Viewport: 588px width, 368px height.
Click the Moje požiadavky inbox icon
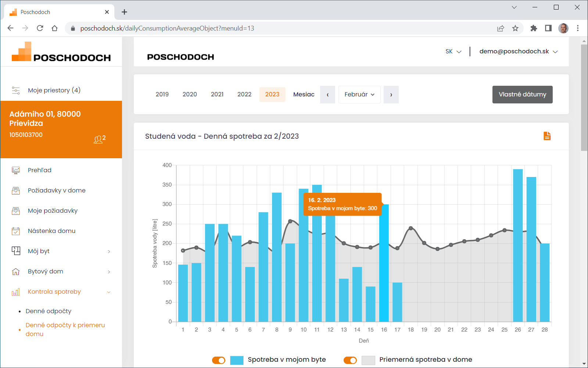[16, 211]
